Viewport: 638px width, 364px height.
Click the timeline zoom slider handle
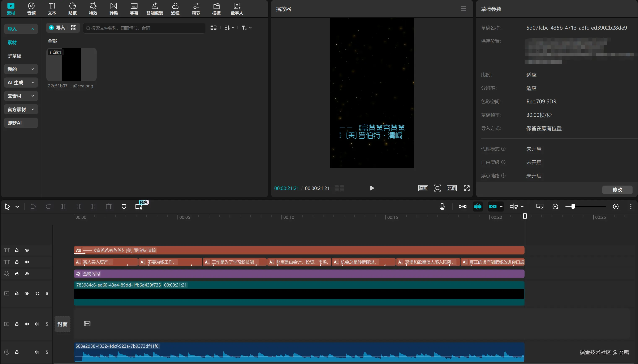pyautogui.click(x=573, y=207)
